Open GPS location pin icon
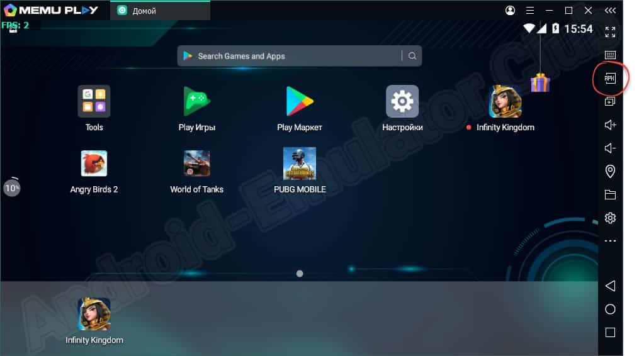Viewport: 644px width, 356px height. click(x=609, y=171)
